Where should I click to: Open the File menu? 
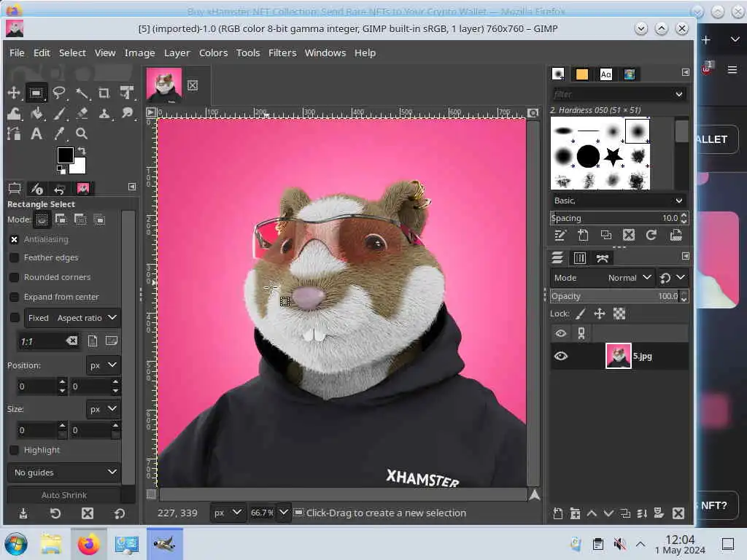tap(17, 52)
